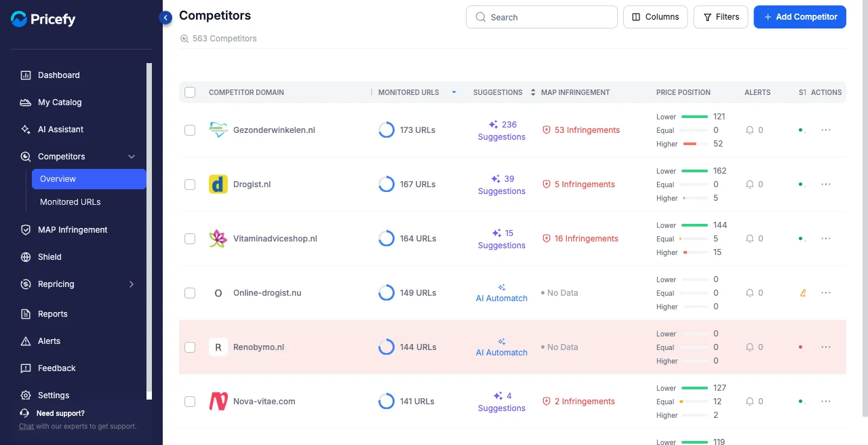
Task: View 2 Infringements for Nova-vitae.com
Action: (x=578, y=402)
